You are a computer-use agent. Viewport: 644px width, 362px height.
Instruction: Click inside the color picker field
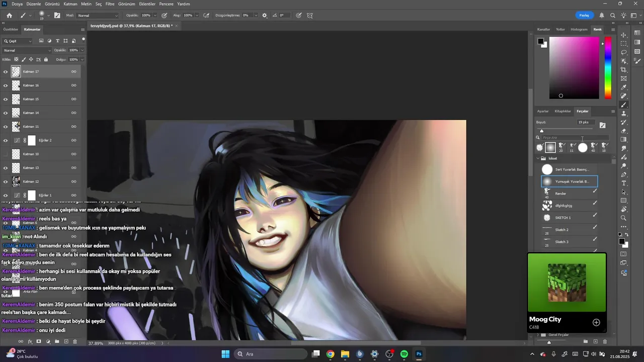tap(574, 67)
